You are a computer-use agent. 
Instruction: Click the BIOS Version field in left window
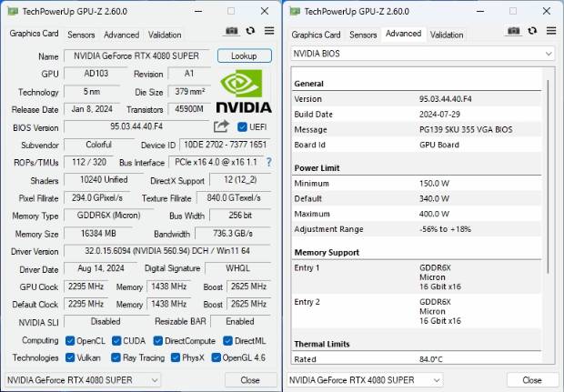click(136, 126)
